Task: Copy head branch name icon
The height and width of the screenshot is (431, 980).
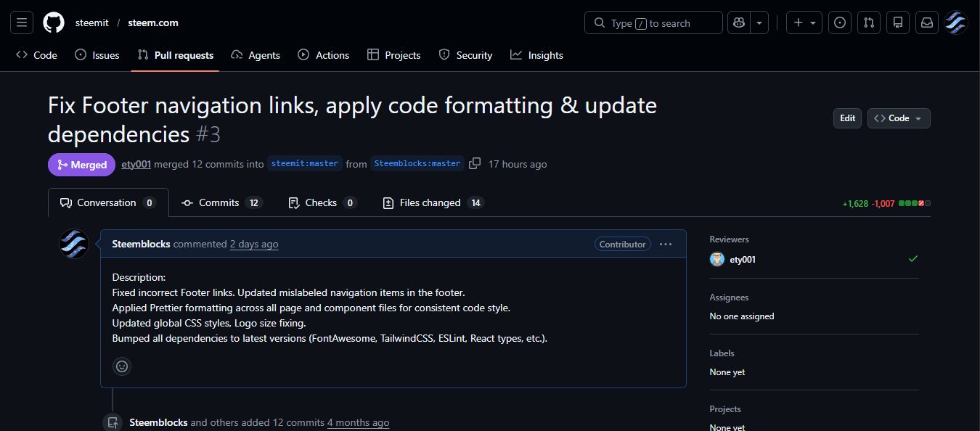Action: click(475, 164)
